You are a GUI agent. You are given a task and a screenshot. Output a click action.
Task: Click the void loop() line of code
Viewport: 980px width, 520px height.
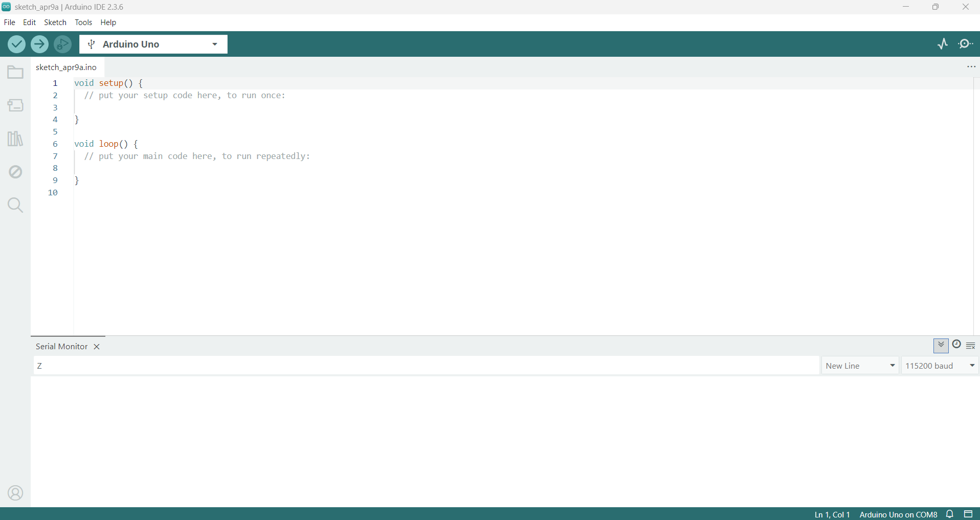pyautogui.click(x=106, y=144)
